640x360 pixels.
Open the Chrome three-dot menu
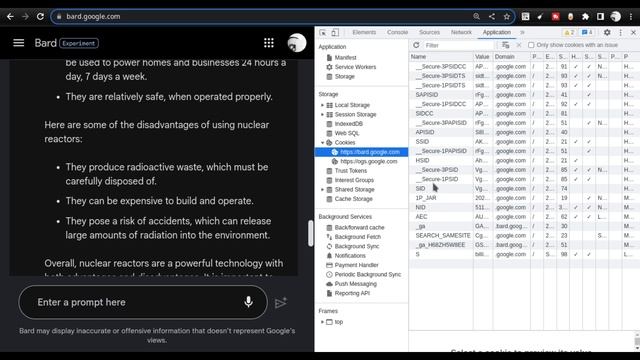(631, 16)
